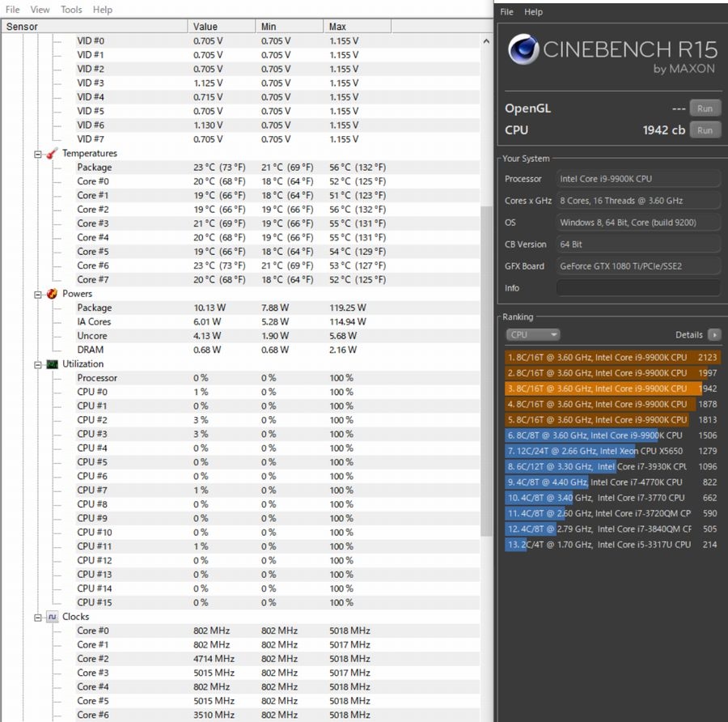Select clock Core #6 row 3510 MHz
The height and width of the screenshot is (722, 728).
coord(277,715)
